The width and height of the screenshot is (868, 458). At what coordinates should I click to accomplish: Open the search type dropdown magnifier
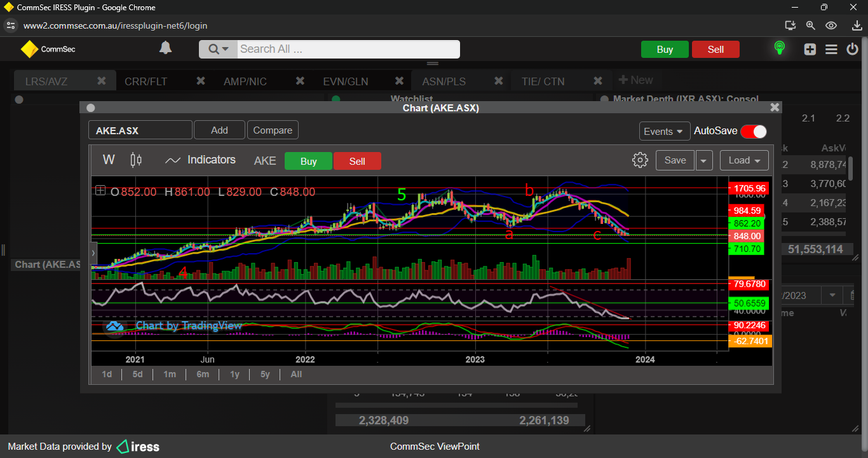[218, 49]
